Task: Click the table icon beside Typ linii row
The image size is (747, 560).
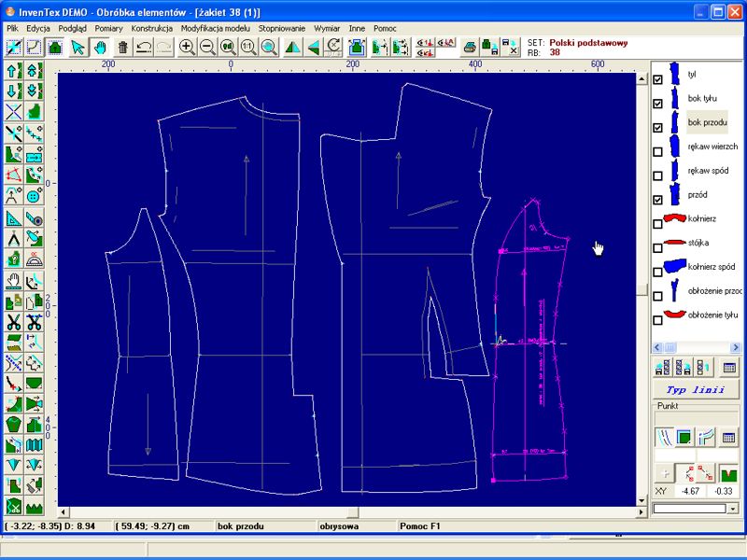Action: point(729,367)
